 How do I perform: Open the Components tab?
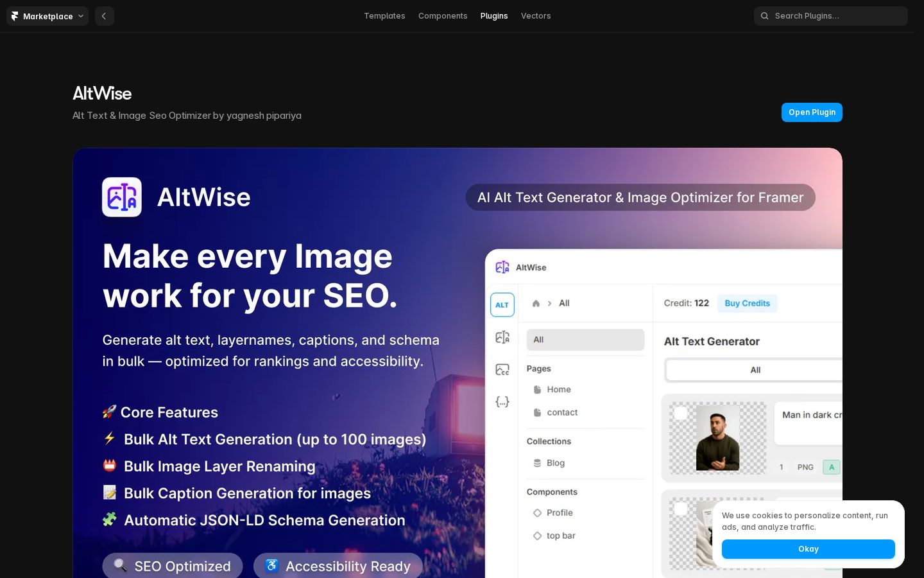click(x=443, y=16)
